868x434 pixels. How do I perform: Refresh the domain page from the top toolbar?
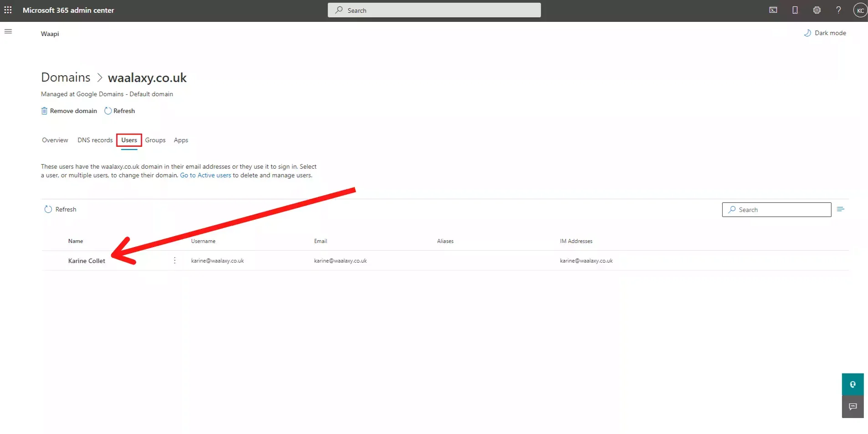coord(120,111)
